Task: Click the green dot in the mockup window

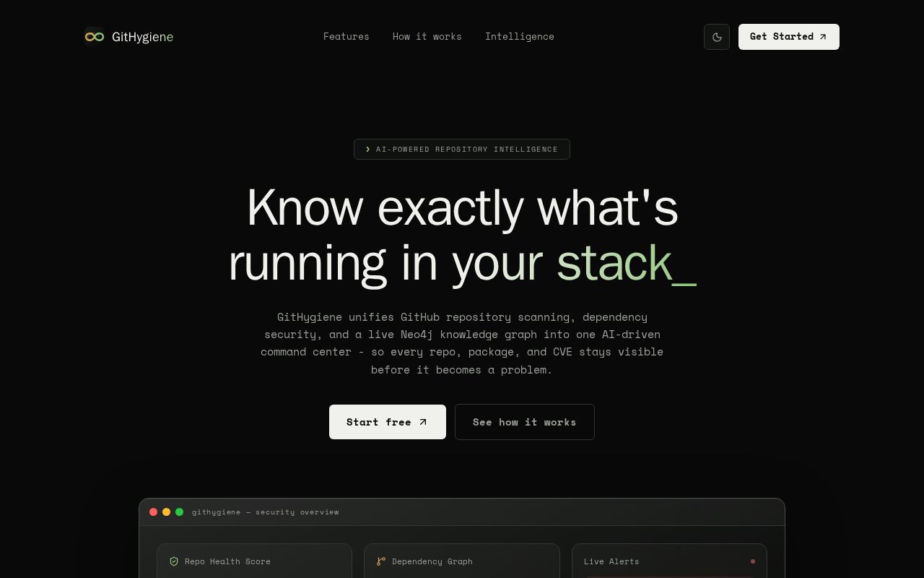Action: (180, 512)
